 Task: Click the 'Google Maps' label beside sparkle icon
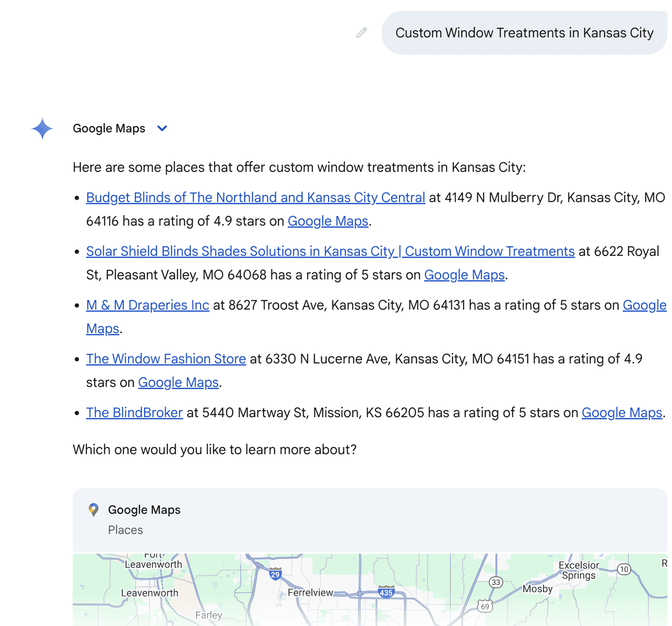click(109, 128)
